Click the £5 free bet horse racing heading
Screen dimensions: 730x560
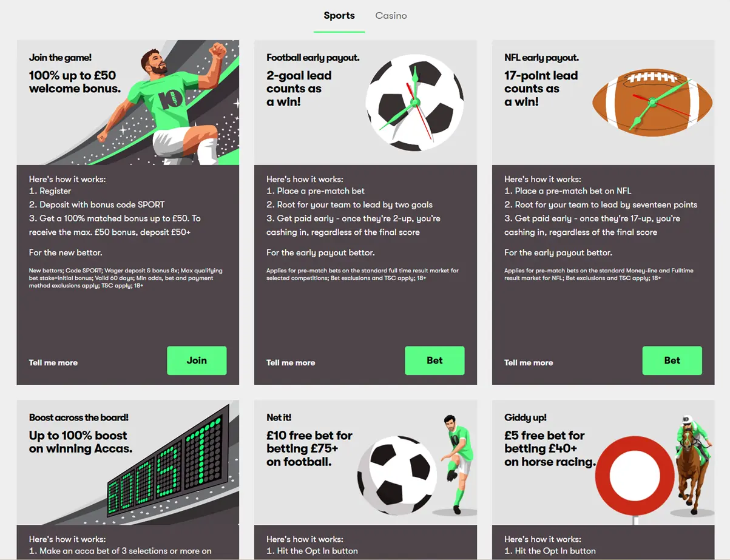[x=549, y=448]
